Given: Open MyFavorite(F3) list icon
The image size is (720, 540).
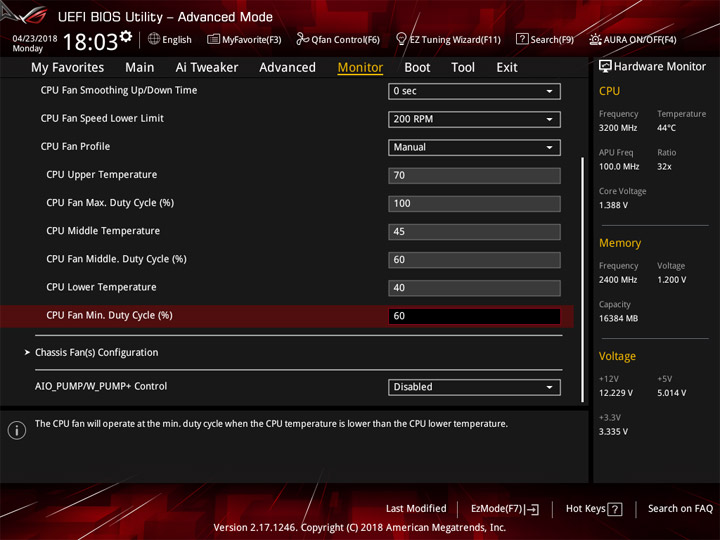Looking at the screenshot, I should (x=213, y=39).
